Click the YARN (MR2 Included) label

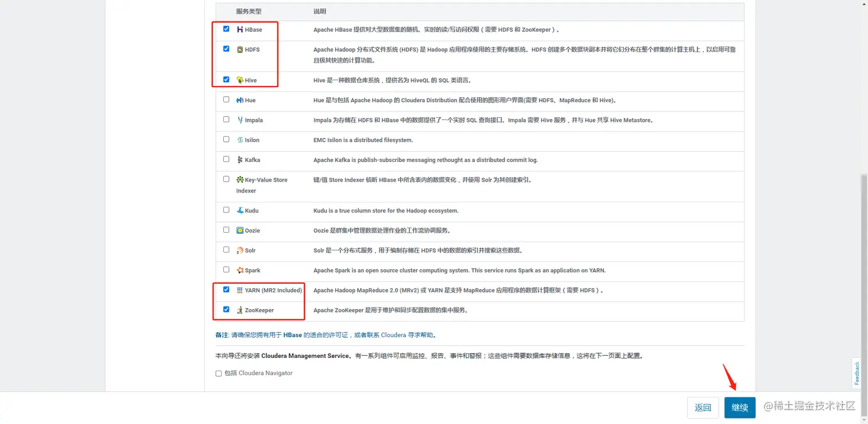point(273,291)
